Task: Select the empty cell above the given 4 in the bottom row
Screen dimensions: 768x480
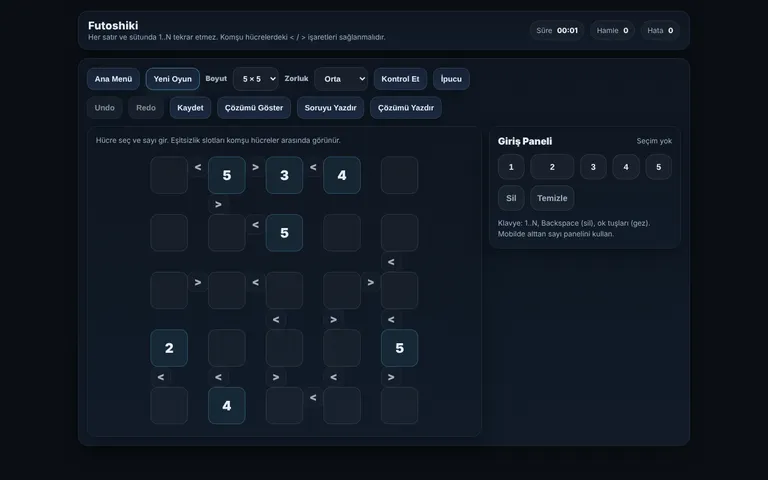Action: tap(227, 348)
